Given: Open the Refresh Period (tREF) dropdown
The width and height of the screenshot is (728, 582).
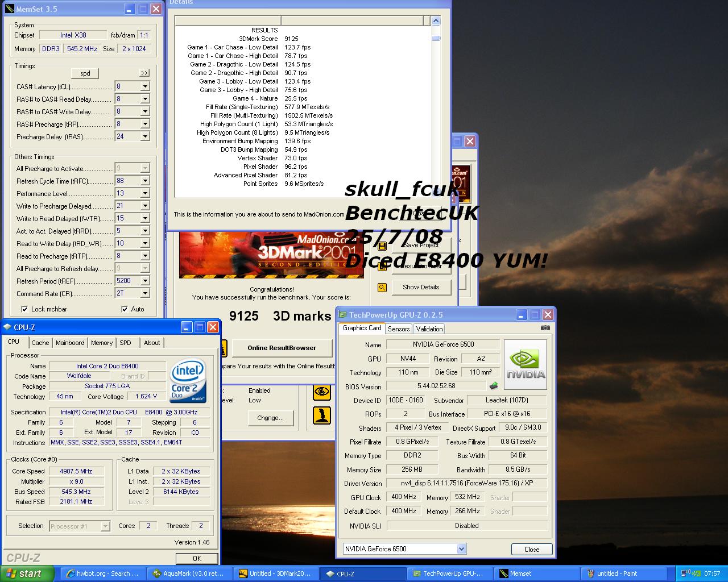Looking at the screenshot, I should pyautogui.click(x=145, y=281).
